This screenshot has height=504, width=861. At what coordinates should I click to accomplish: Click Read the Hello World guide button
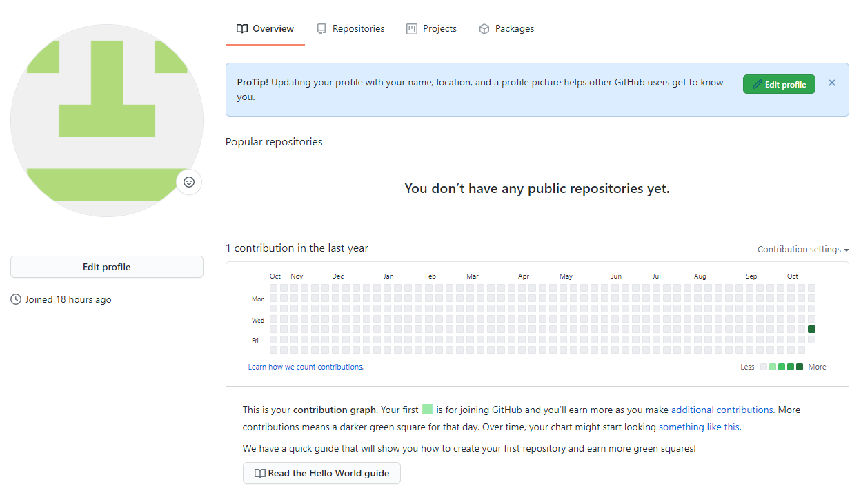click(321, 473)
